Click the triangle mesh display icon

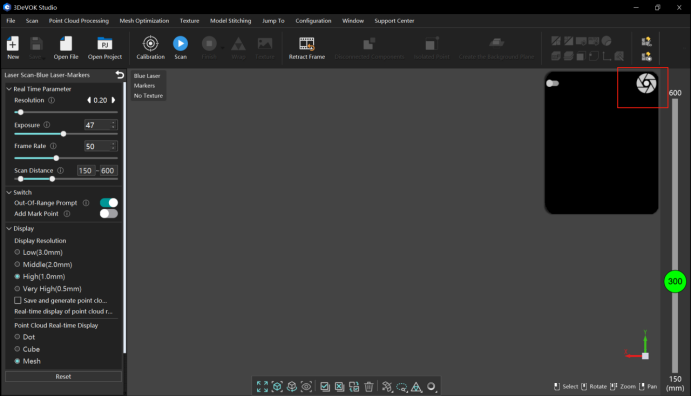click(416, 387)
